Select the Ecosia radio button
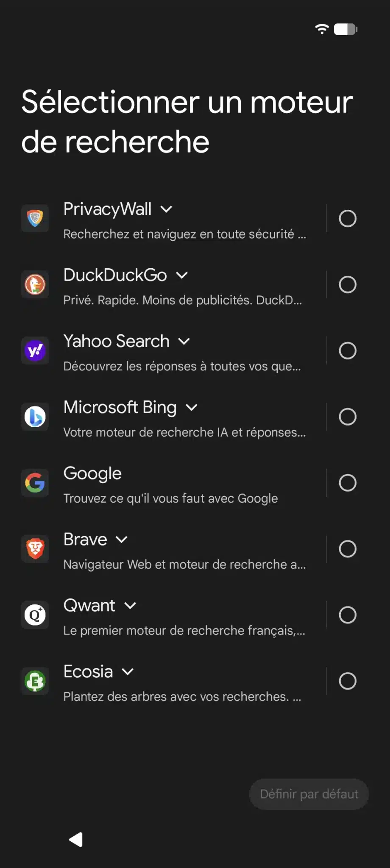This screenshot has width=390, height=868. coord(348,681)
